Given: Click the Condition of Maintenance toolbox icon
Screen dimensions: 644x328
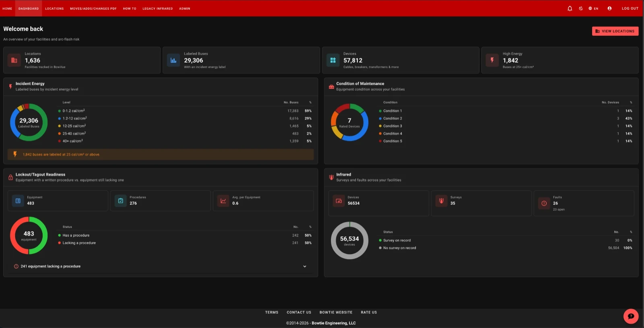Looking at the screenshot, I should 331,87.
